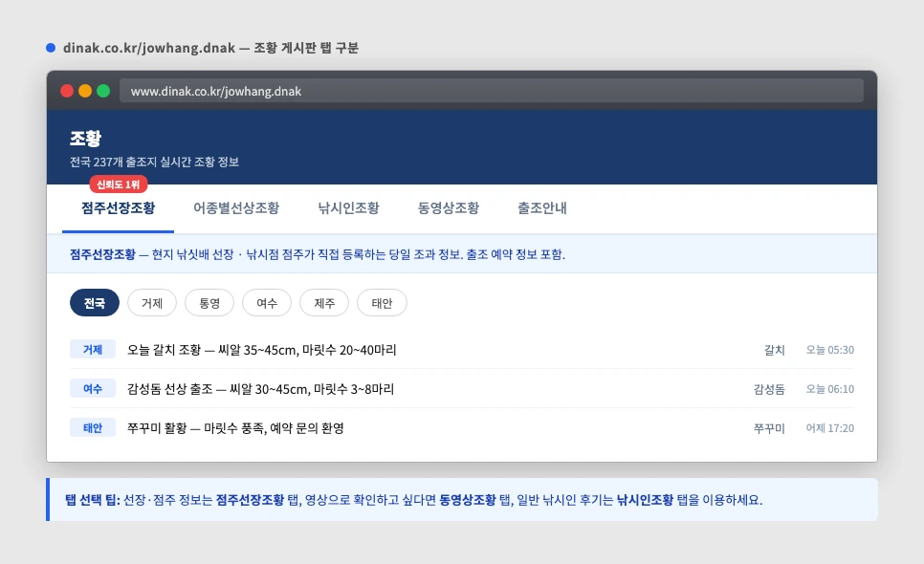Click the 갈치 species label
Image resolution: width=924 pixels, height=564 pixels.
click(775, 350)
